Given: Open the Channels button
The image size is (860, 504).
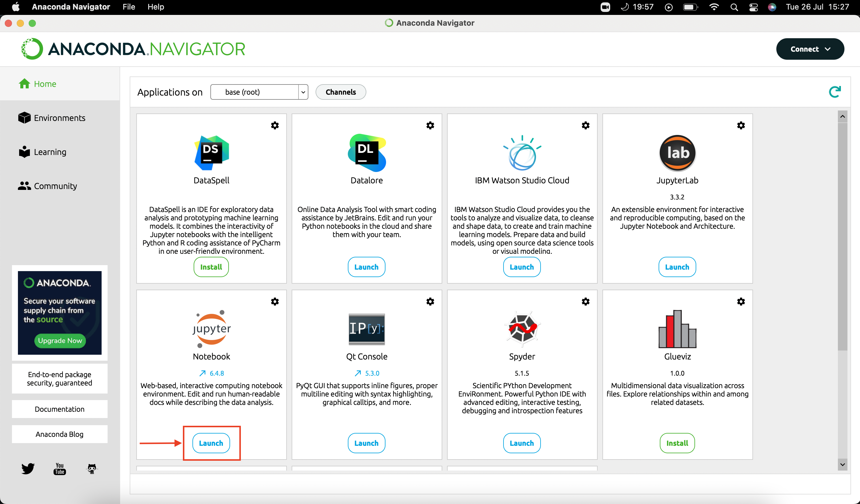Looking at the screenshot, I should click(x=341, y=92).
